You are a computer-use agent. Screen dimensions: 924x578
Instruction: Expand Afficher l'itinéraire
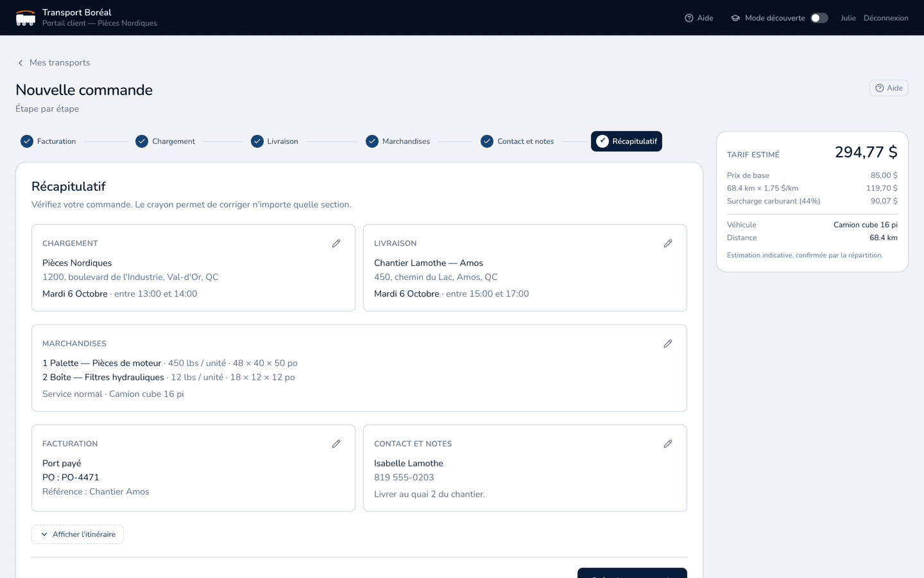(78, 534)
